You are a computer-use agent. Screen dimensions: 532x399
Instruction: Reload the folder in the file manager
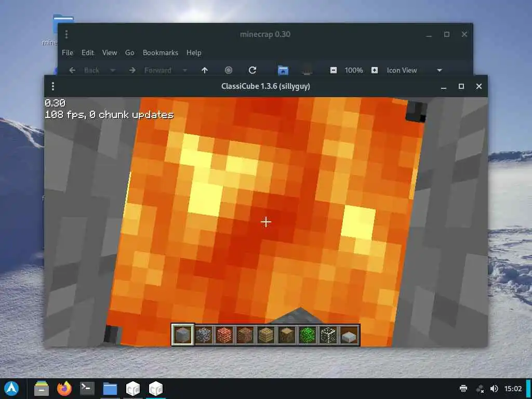pyautogui.click(x=252, y=70)
